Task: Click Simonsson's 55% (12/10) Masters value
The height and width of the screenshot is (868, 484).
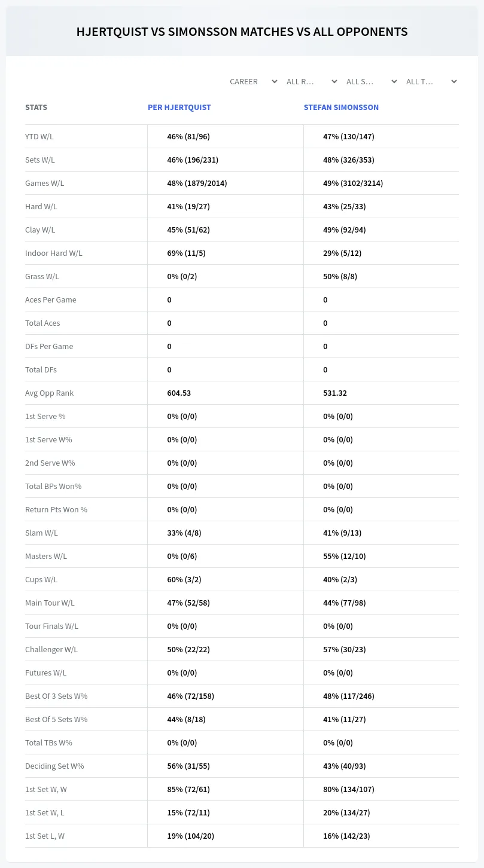Action: 345,556
